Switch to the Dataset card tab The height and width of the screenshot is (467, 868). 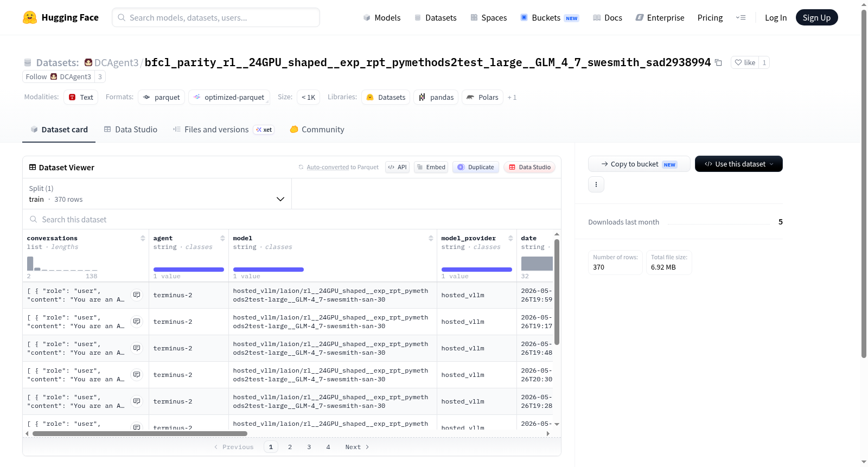pyautogui.click(x=59, y=129)
